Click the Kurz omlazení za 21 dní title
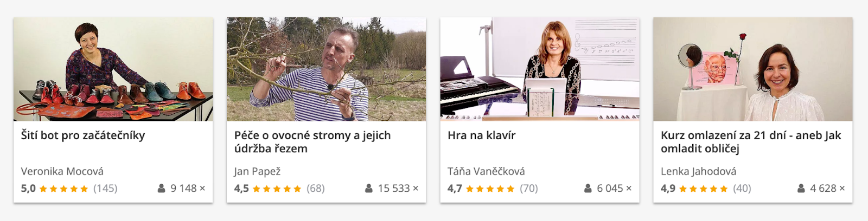The height and width of the screenshot is (221, 868). tap(751, 142)
